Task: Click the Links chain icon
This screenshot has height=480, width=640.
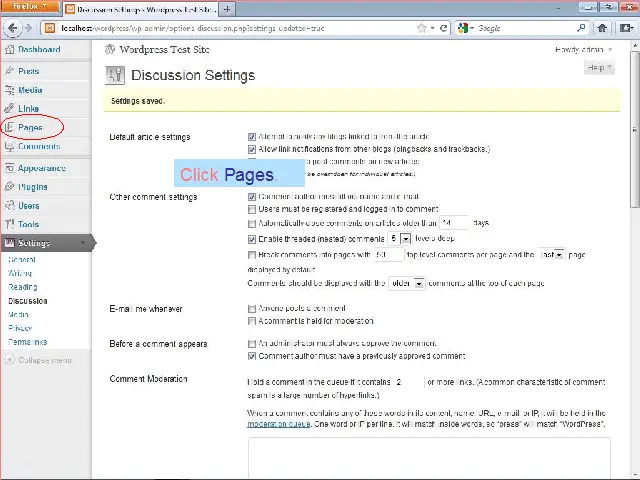Action: (9, 109)
